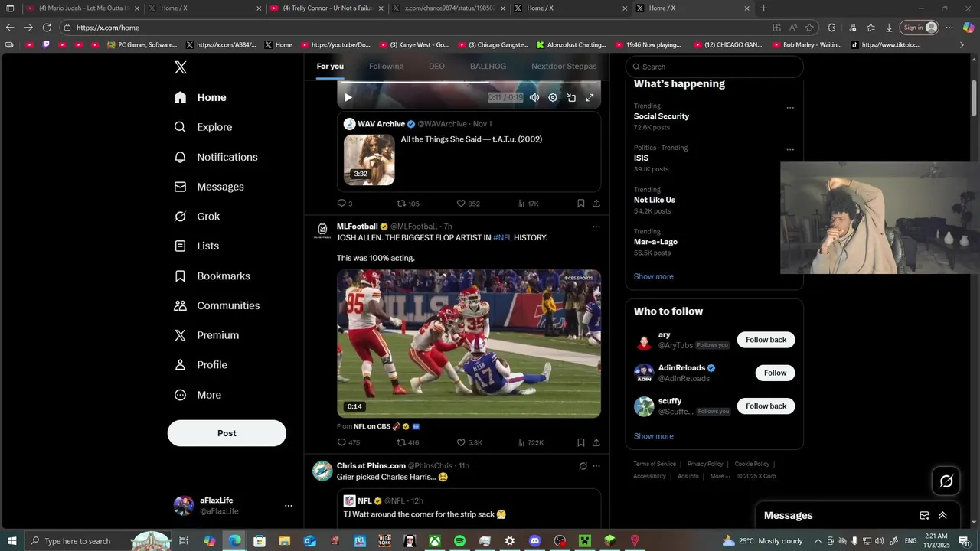Follow back scuffy
This screenshot has width=980, height=551.
766,406
